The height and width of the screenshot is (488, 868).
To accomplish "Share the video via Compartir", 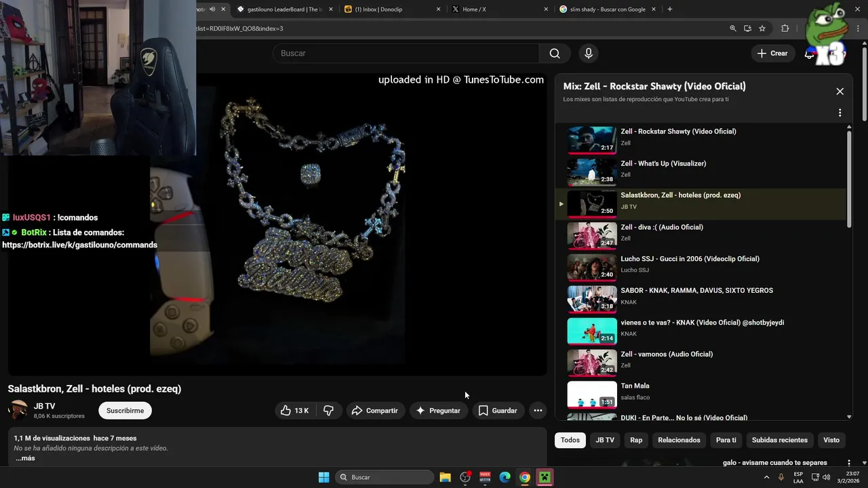I will (x=376, y=411).
